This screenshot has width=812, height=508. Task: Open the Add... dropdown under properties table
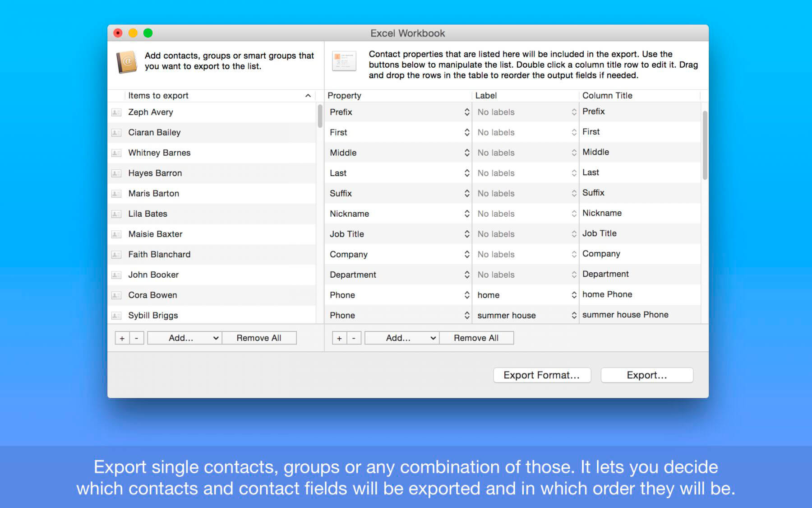pyautogui.click(x=401, y=338)
